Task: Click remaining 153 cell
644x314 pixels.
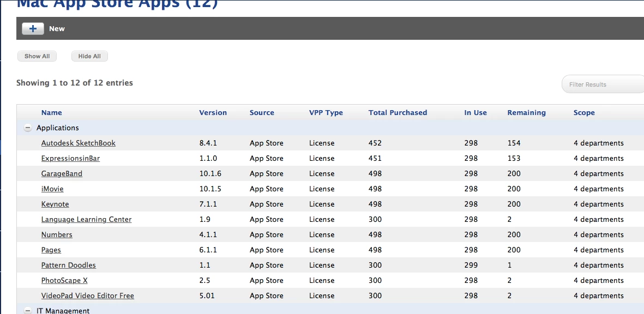Action: click(x=514, y=159)
